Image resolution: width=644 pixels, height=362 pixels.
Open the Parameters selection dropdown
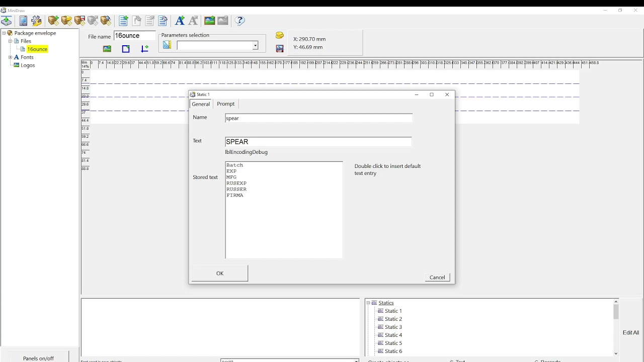pos(255,46)
